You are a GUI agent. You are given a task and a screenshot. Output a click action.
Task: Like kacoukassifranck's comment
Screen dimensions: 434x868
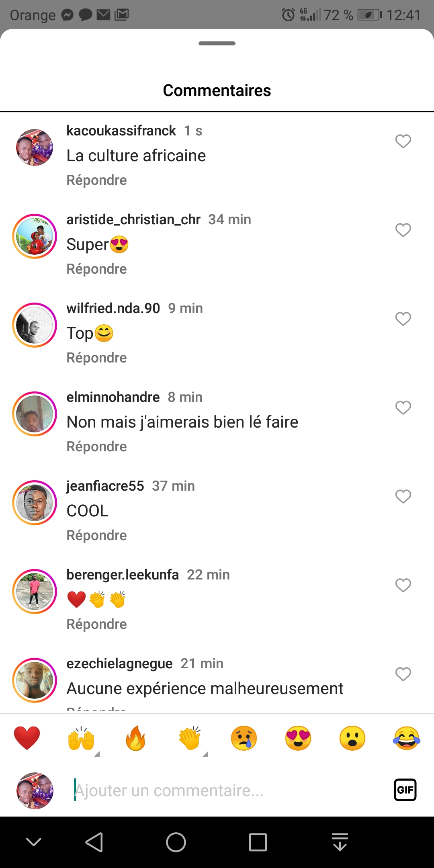(403, 141)
